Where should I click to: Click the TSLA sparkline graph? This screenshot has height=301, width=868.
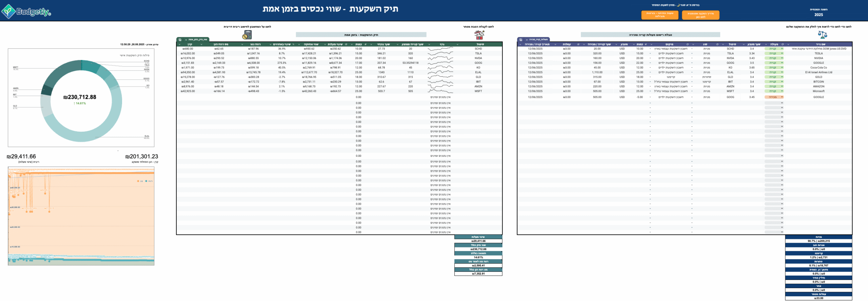coord(440,54)
